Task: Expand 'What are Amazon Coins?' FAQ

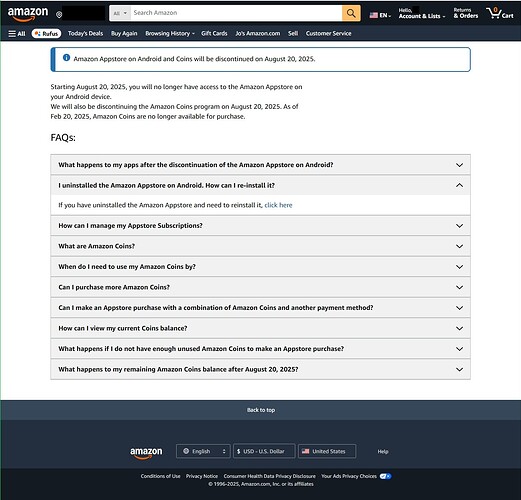Action: point(260,246)
